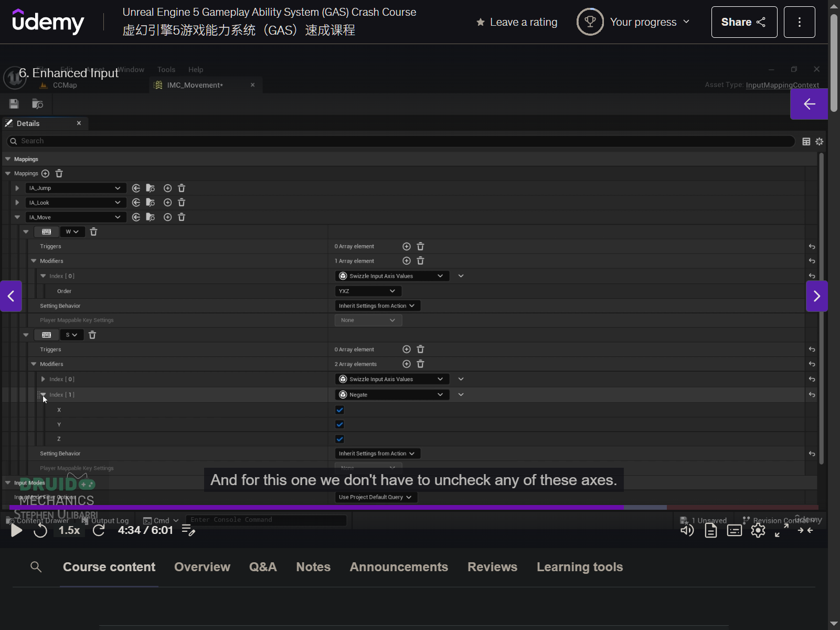Screen dimensions: 840x630
Task: Collapse S key Index [1] modifier
Action: click(43, 395)
